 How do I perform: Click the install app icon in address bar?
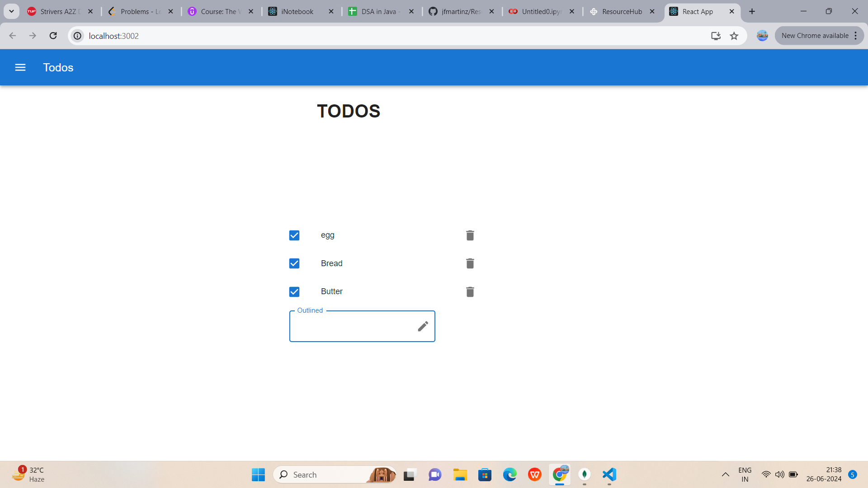click(715, 36)
